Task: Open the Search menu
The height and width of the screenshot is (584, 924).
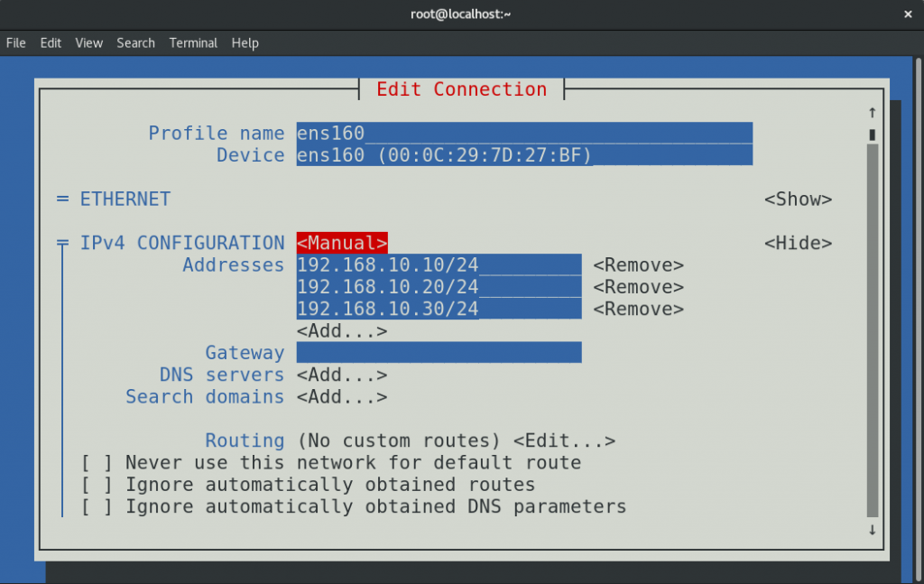Action: (x=135, y=42)
